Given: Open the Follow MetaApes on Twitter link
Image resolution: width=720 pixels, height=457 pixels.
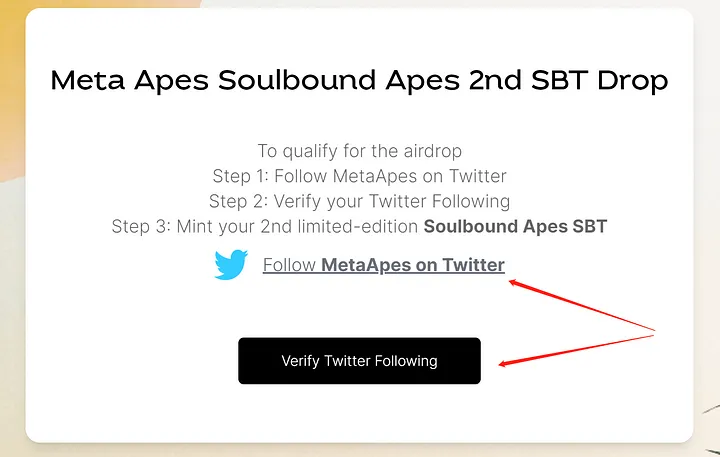Looking at the screenshot, I should [x=383, y=265].
